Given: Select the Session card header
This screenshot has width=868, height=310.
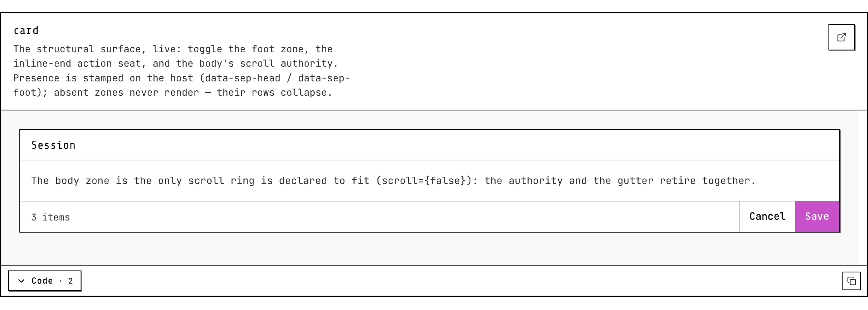Looking at the screenshot, I should coord(430,145).
